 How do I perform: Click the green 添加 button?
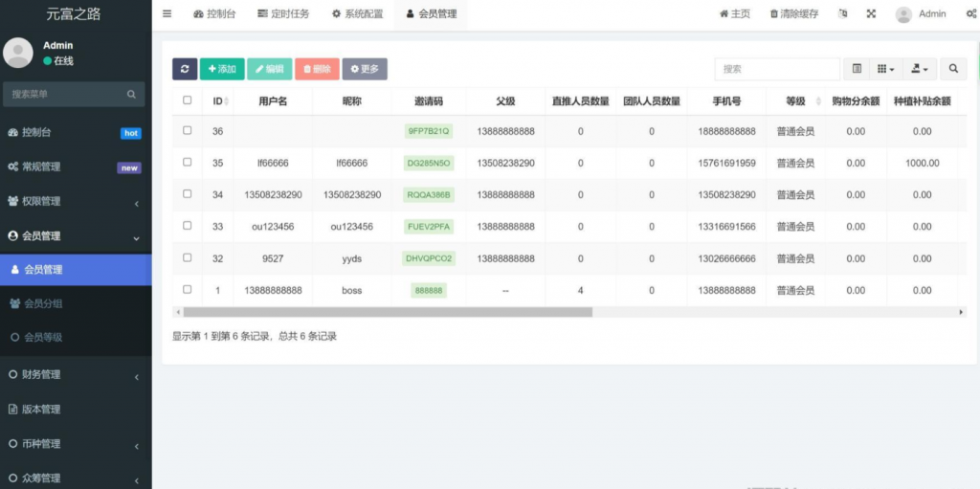(x=221, y=69)
